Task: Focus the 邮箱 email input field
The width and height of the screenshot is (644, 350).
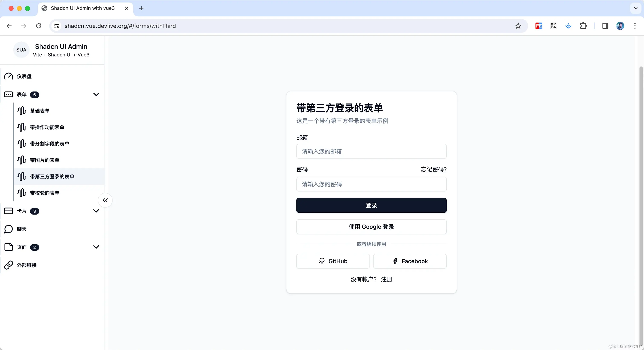Action: point(371,151)
